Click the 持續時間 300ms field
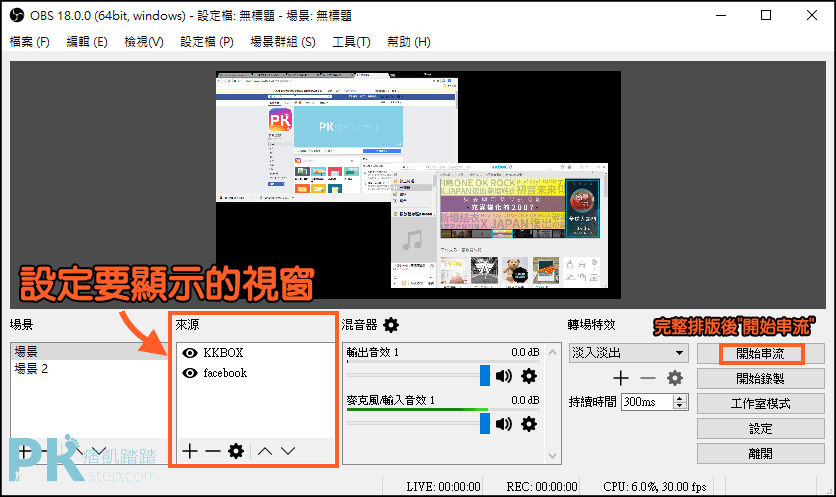The image size is (836, 497). (x=648, y=402)
